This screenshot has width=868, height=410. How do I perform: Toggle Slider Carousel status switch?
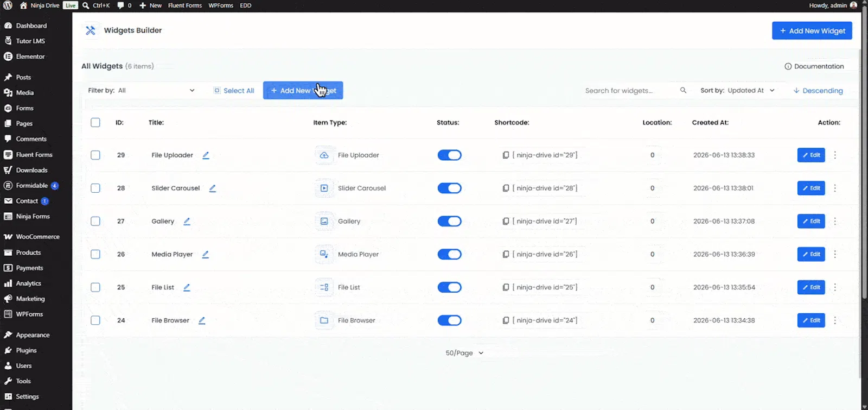pyautogui.click(x=450, y=188)
